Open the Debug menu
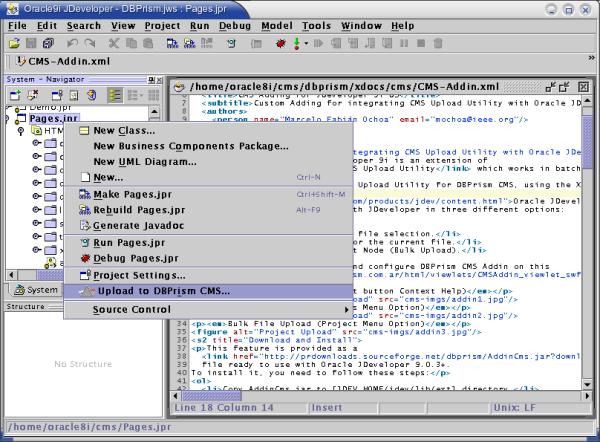Screen dimensions: 600x442 [235, 26]
